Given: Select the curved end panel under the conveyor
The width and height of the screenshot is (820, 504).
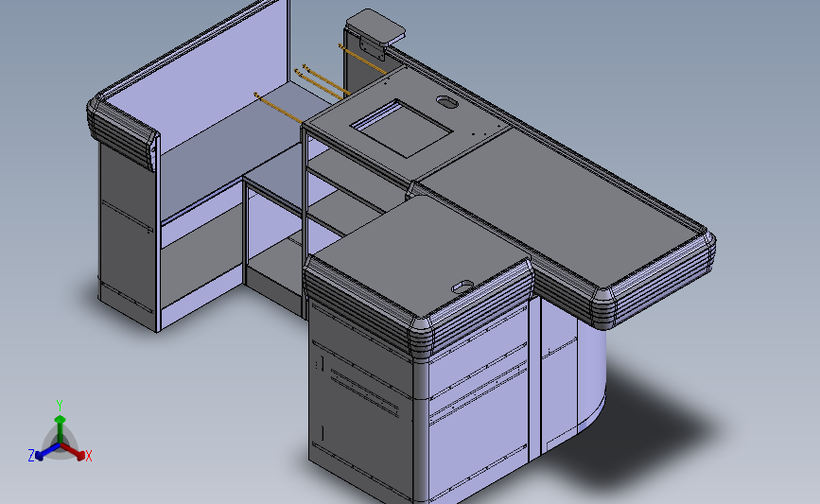Looking at the screenshot, I should click(592, 374).
